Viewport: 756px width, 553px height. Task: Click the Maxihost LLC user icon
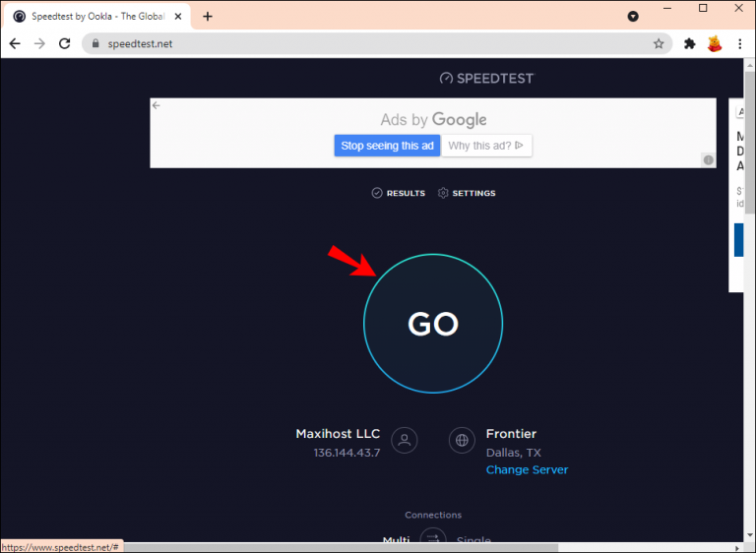[404, 440]
